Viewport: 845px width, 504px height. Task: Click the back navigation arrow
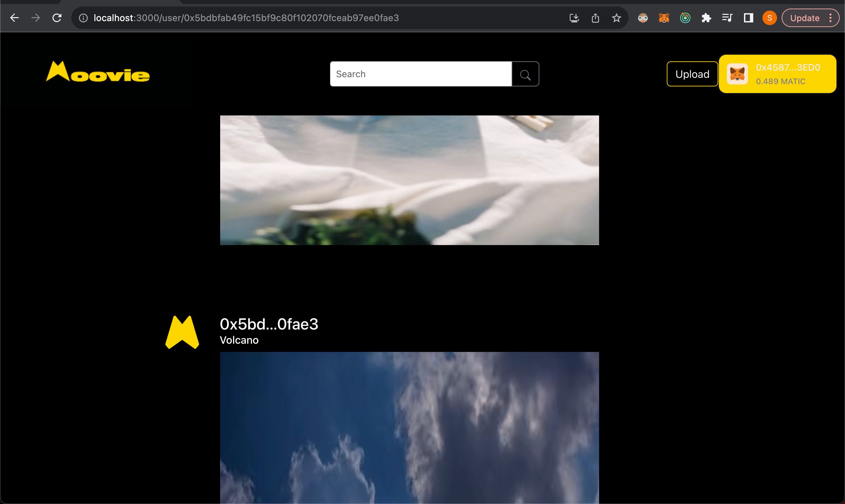coord(15,17)
